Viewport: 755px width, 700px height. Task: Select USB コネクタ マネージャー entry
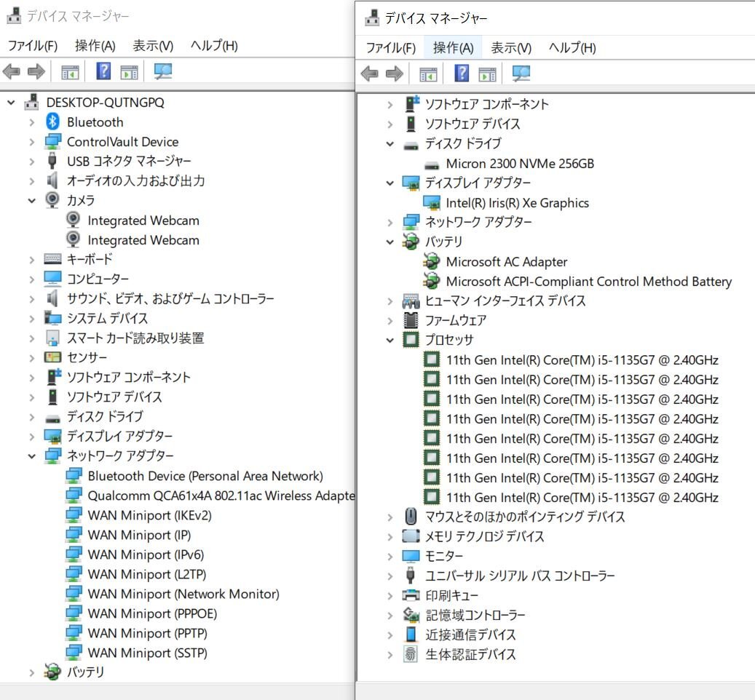[x=129, y=161]
